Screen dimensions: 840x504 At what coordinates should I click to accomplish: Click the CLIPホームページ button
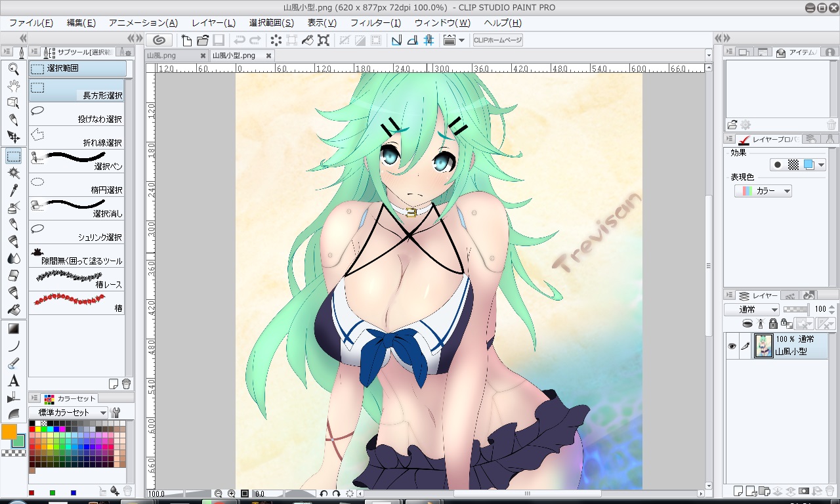click(x=497, y=40)
